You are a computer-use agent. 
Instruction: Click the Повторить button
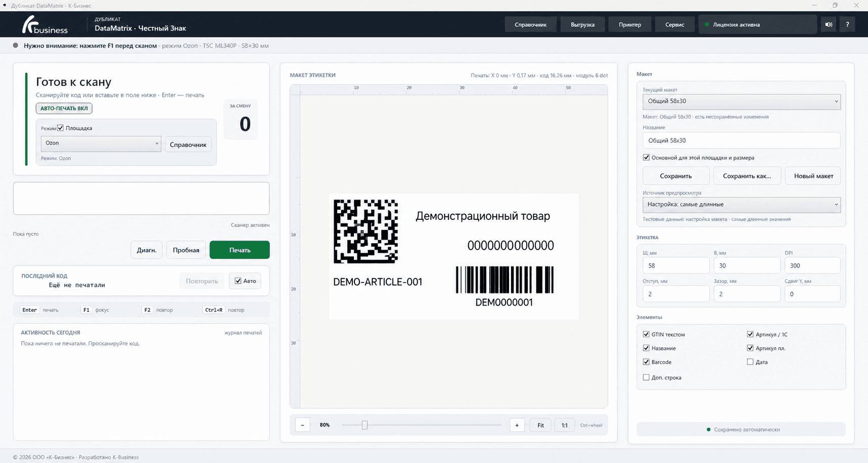tap(202, 281)
